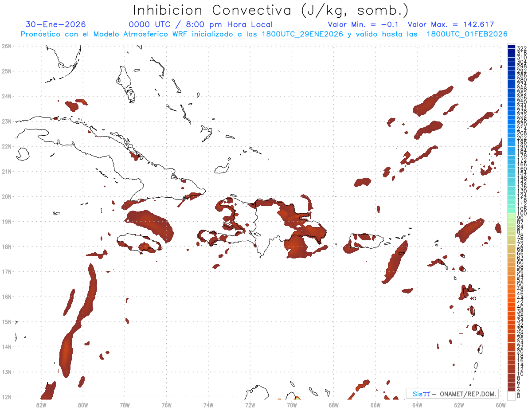The width and height of the screenshot is (532, 411).
Task: Click the longitude label '64W'
Action: pos(417,405)
